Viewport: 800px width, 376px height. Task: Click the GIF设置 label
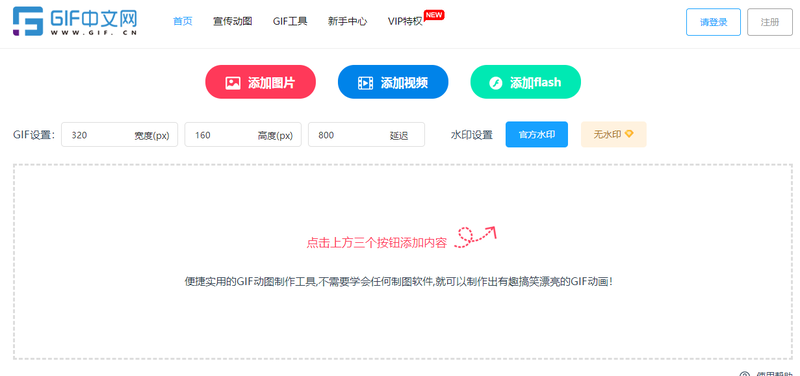click(34, 135)
